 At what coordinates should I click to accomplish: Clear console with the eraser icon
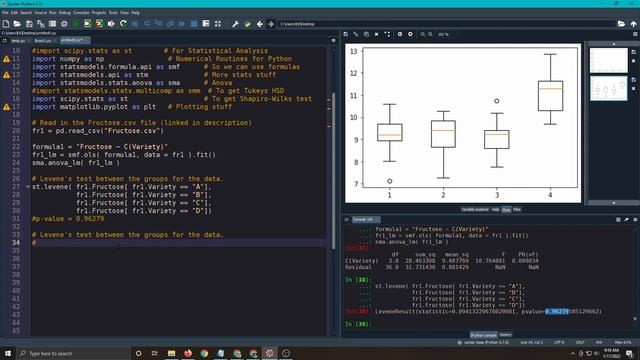(627, 220)
